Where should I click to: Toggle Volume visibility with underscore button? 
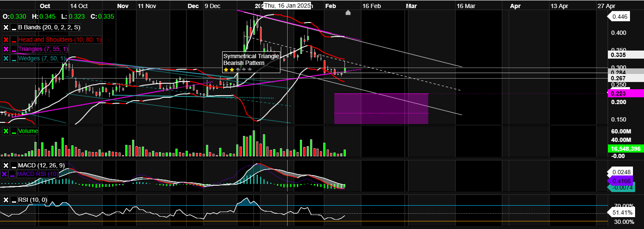point(14,131)
